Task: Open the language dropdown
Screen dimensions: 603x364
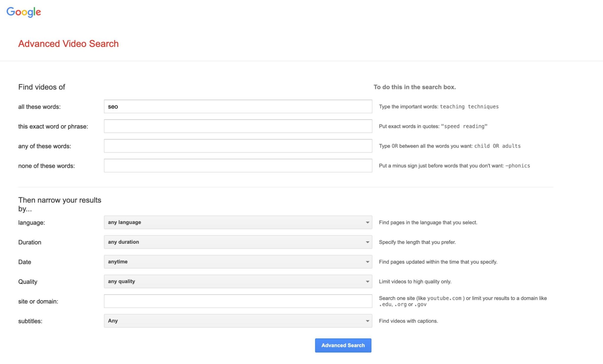Action: 237,222
